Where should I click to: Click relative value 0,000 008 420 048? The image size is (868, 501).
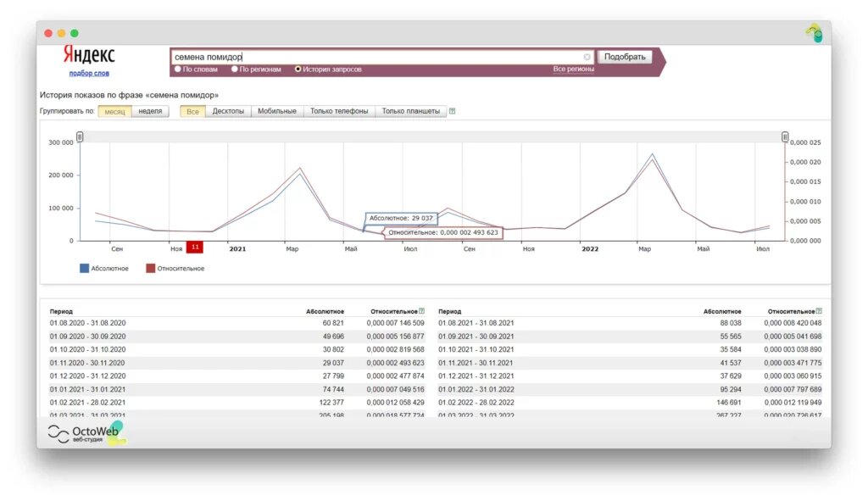pyautogui.click(x=793, y=323)
